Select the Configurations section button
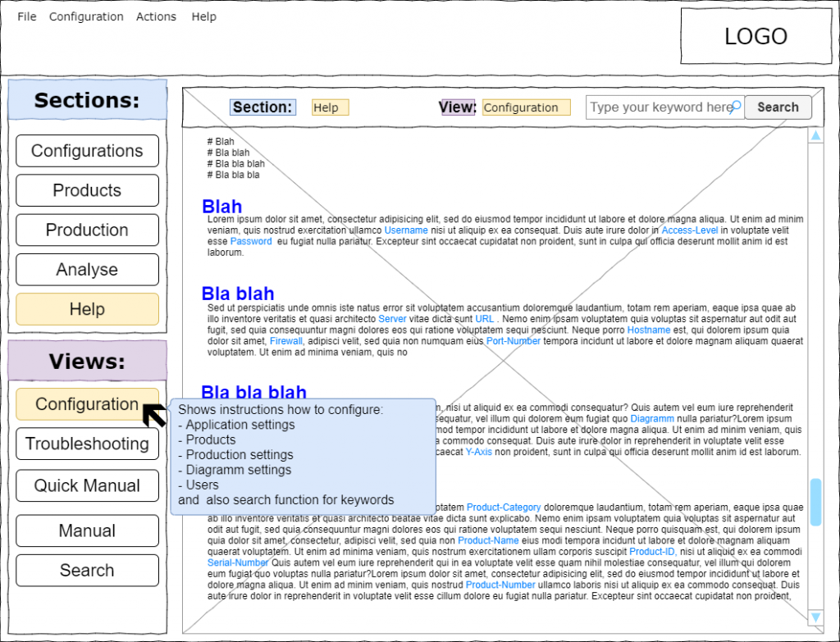Image resolution: width=840 pixels, height=642 pixels. 87,151
